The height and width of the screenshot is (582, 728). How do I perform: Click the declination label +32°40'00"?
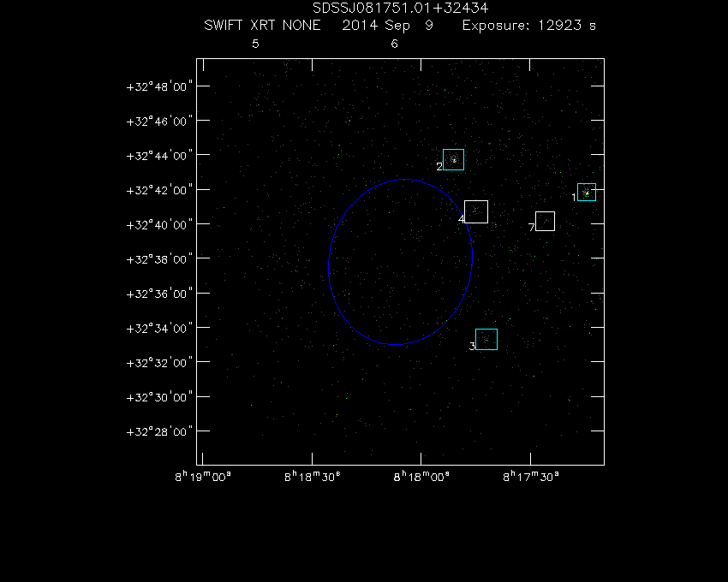tap(159, 224)
